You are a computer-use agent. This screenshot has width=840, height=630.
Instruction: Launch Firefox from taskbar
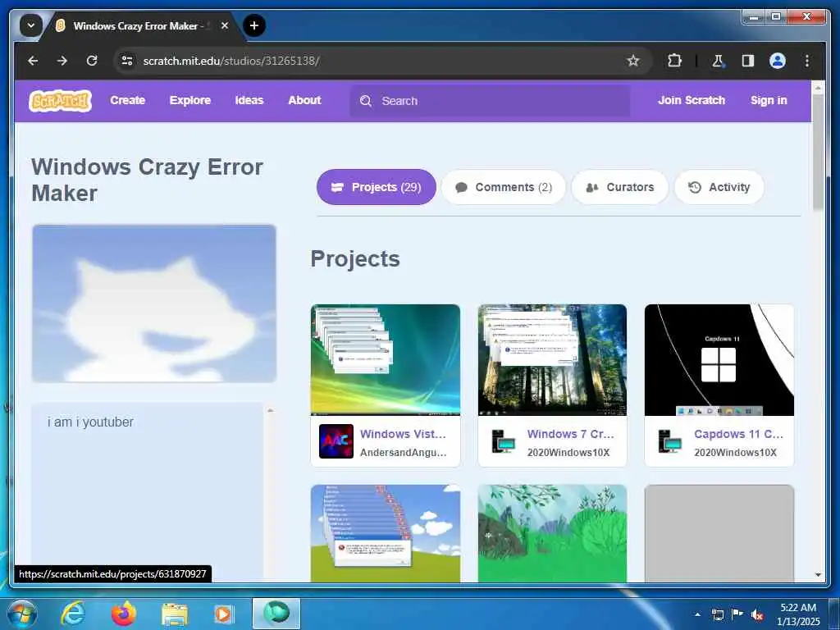click(x=124, y=614)
